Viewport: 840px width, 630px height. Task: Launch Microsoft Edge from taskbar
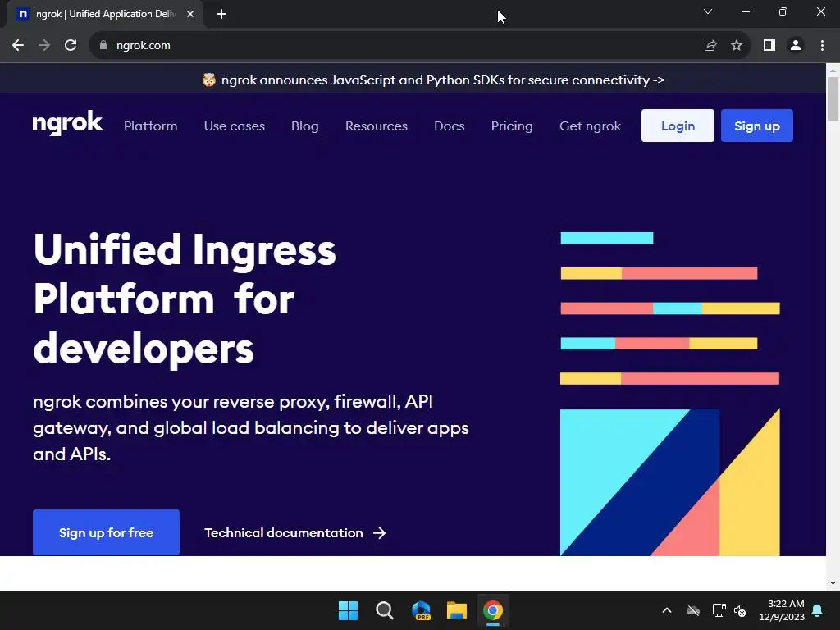[421, 610]
